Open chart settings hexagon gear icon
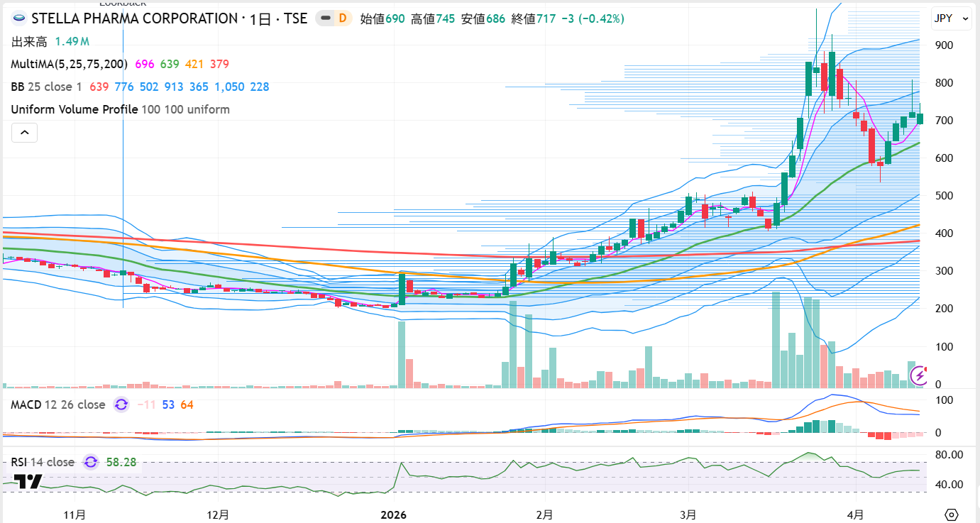 click(x=952, y=514)
